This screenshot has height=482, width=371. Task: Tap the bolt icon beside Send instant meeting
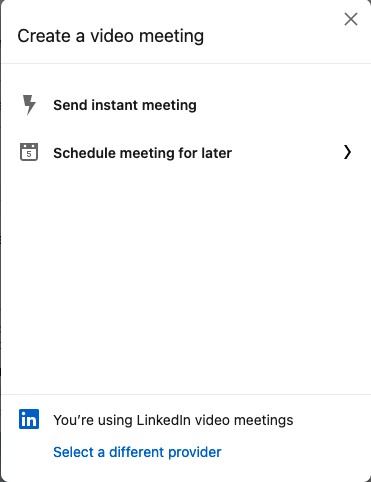point(29,105)
